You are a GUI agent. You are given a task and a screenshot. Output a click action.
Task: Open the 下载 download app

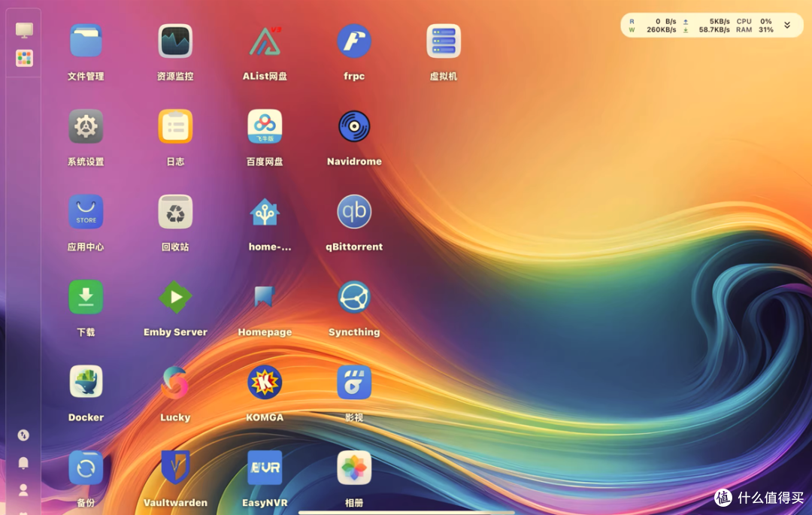click(x=86, y=297)
